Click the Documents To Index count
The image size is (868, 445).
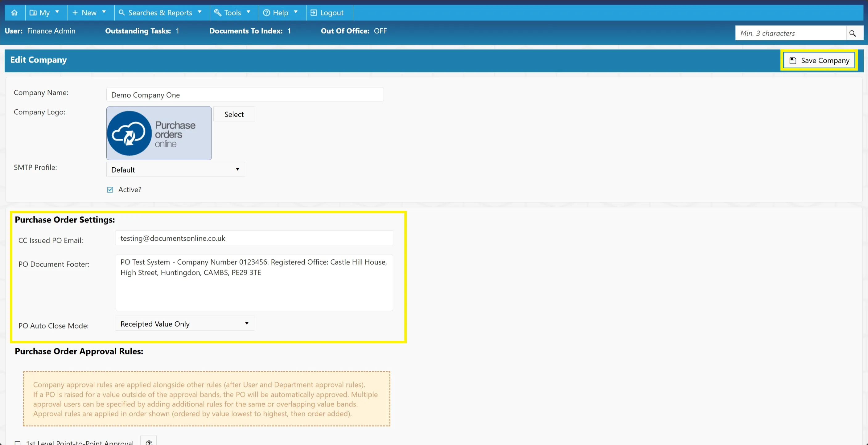[289, 31]
